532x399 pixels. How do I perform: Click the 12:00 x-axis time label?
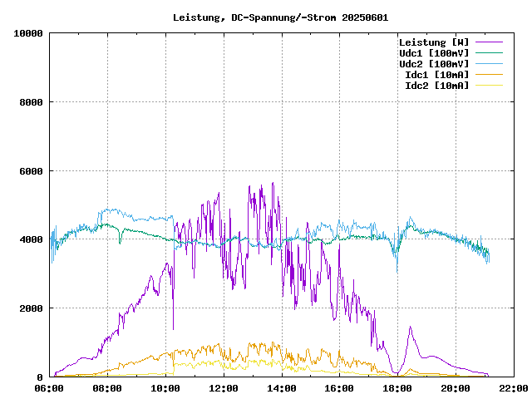pyautogui.click(x=224, y=388)
